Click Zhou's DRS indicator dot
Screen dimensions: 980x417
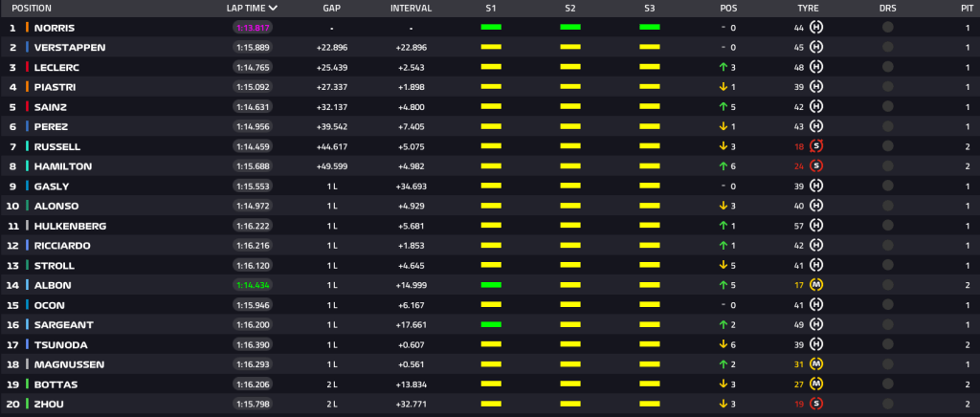pos(887,404)
